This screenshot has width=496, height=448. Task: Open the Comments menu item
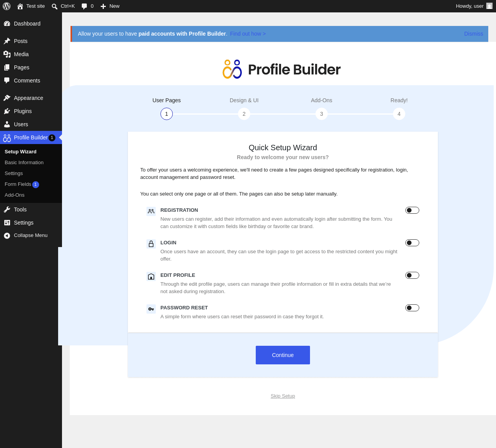(31, 81)
